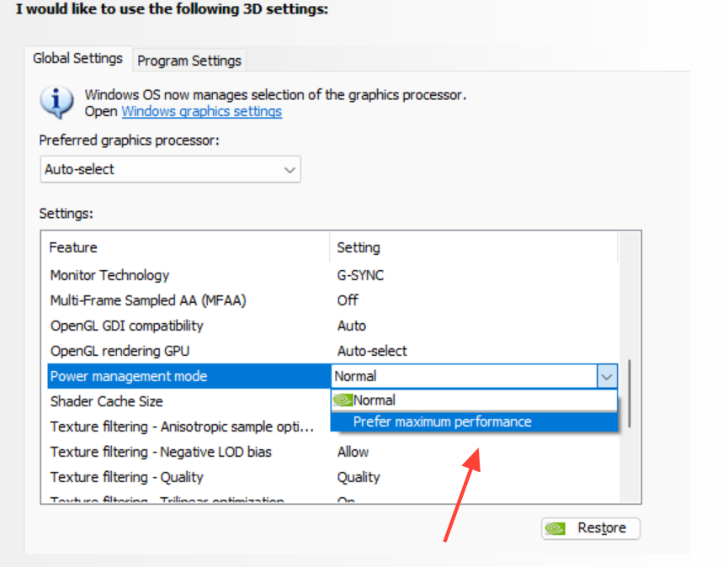Select the OpenGL rendering GPU row
The width and height of the screenshot is (728, 567).
click(332, 351)
